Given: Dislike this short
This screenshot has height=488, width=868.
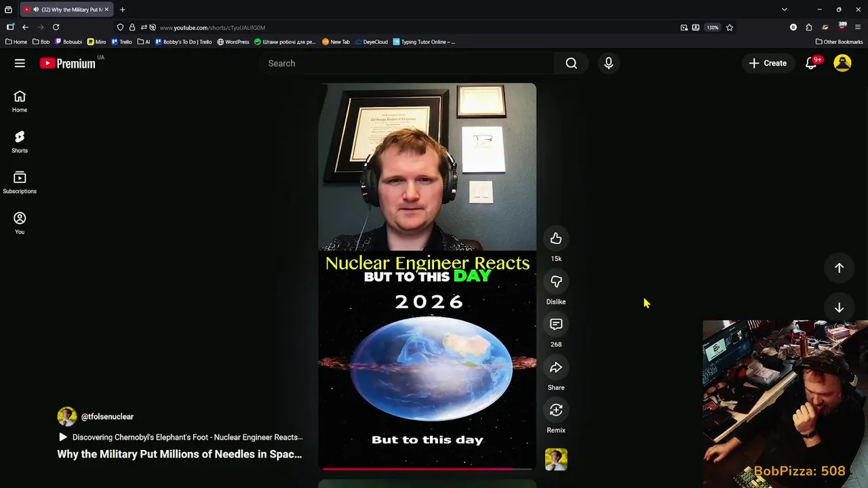Looking at the screenshot, I should (x=556, y=281).
